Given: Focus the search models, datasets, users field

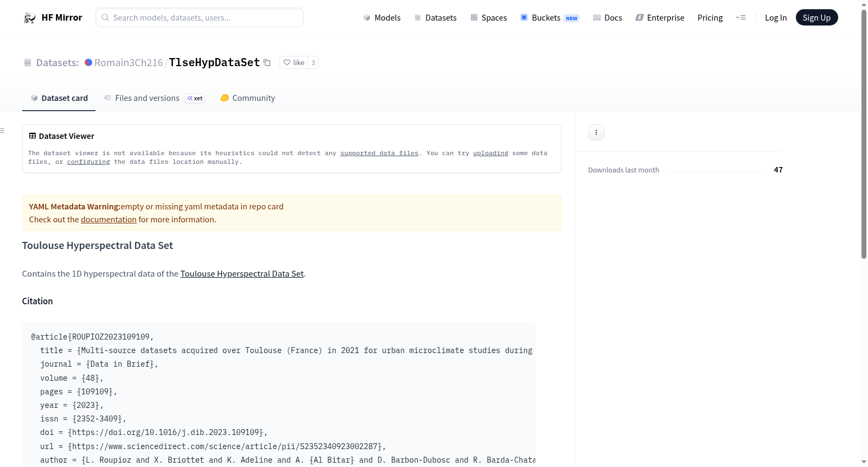Looking at the screenshot, I should pyautogui.click(x=200, y=17).
